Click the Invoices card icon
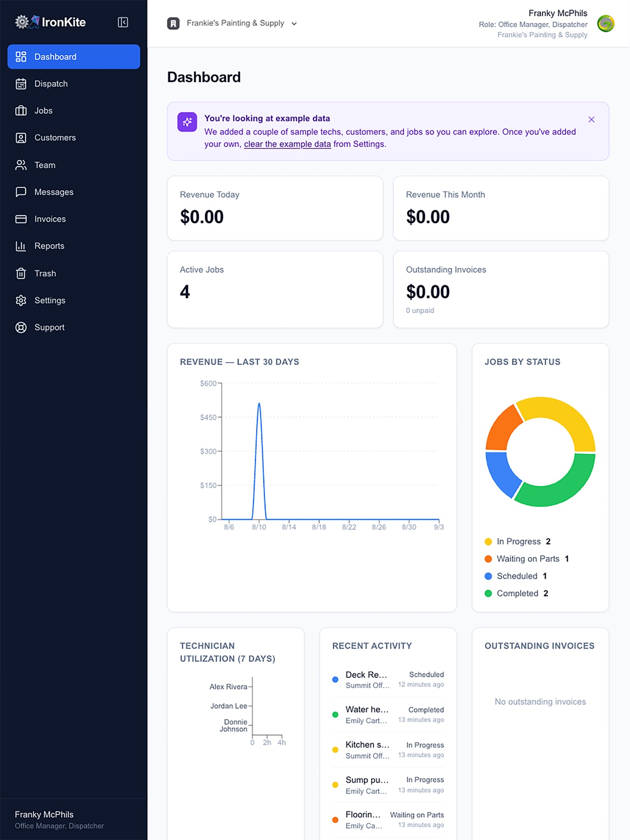This screenshot has width=630, height=840. (21, 219)
